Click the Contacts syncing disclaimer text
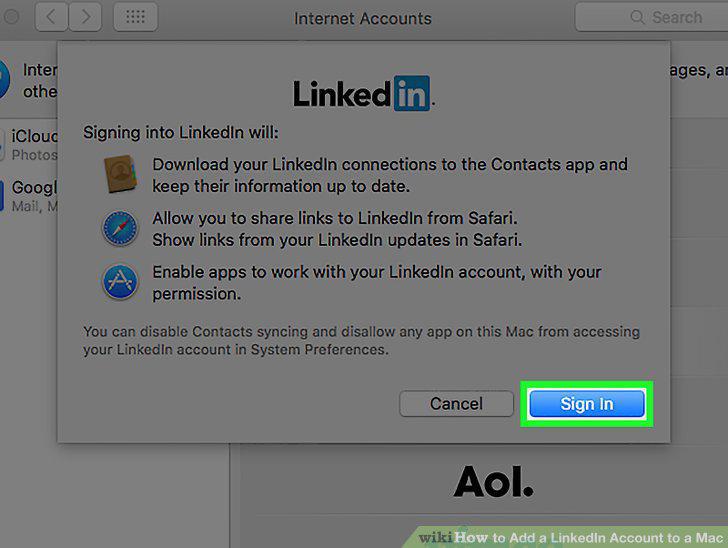 point(361,340)
